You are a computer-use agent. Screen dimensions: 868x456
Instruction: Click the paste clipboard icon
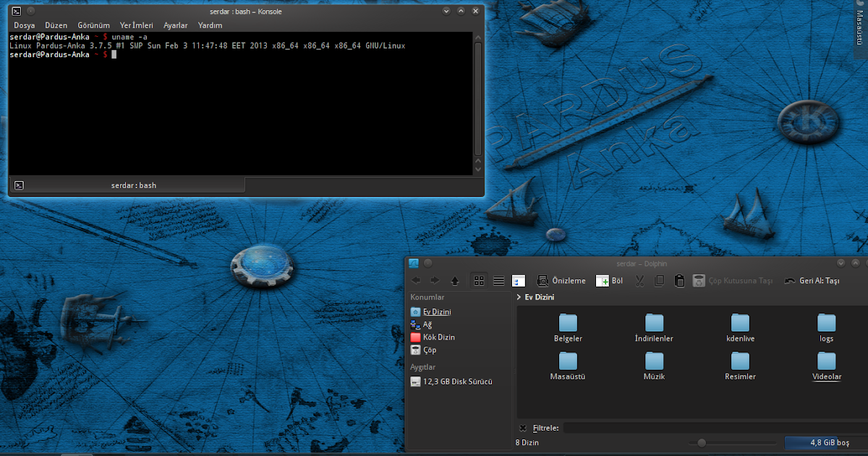pos(679,280)
